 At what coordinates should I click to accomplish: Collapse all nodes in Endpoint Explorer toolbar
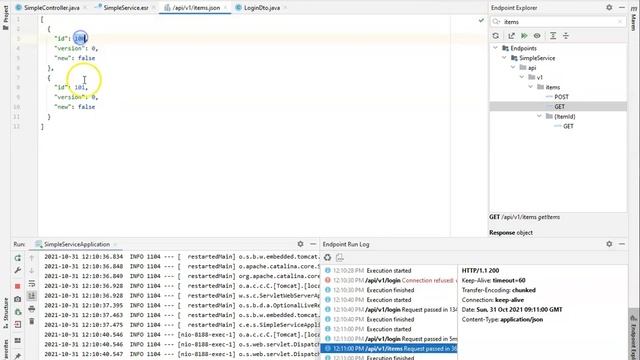(x=566, y=36)
